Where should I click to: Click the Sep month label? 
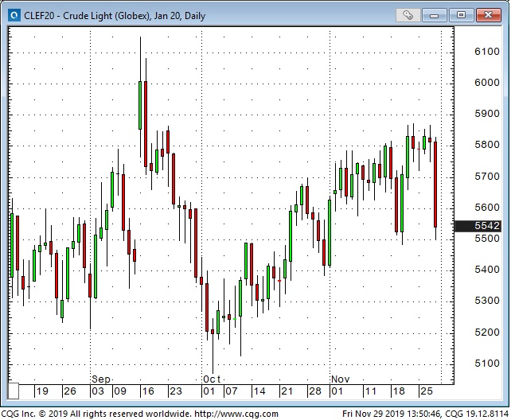coord(101,379)
